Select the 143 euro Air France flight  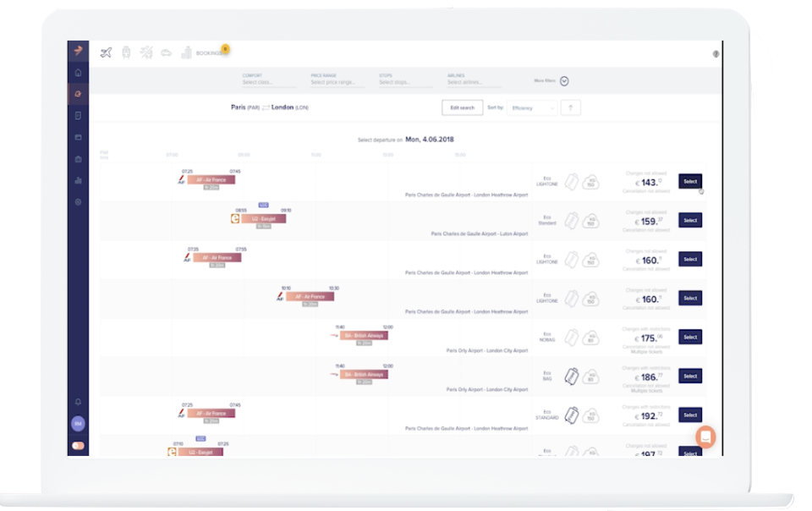[689, 181]
